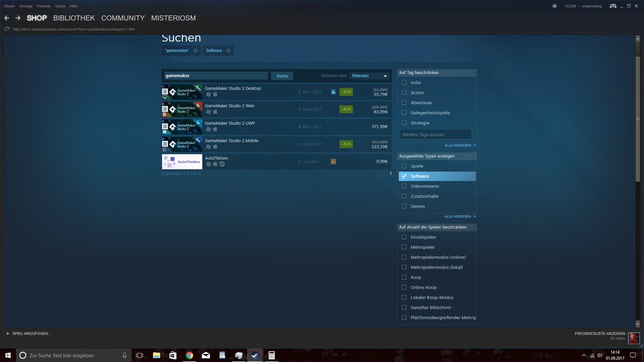The width and height of the screenshot is (644, 362).
Task: Open the friends list avatar icon
Action: 634,338
